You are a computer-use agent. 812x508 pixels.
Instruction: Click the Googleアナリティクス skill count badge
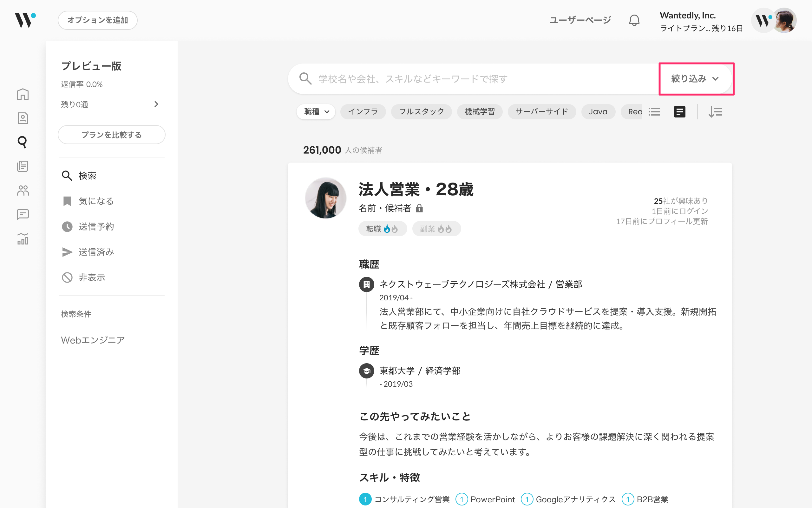pyautogui.click(x=527, y=499)
